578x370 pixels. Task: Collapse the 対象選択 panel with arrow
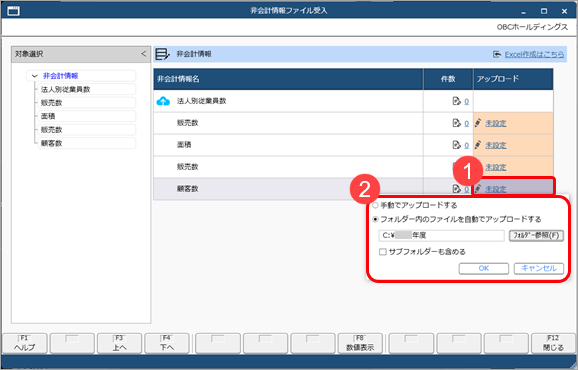(x=143, y=54)
